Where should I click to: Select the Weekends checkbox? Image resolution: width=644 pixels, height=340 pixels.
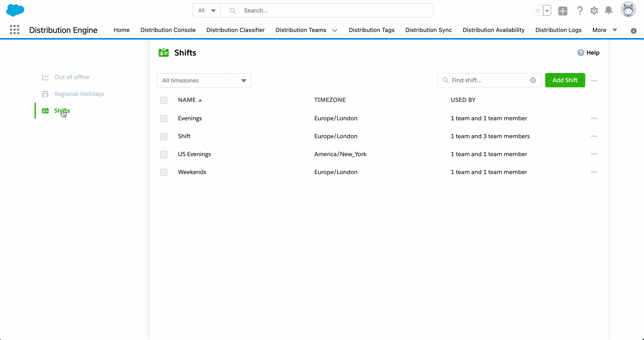pos(163,172)
